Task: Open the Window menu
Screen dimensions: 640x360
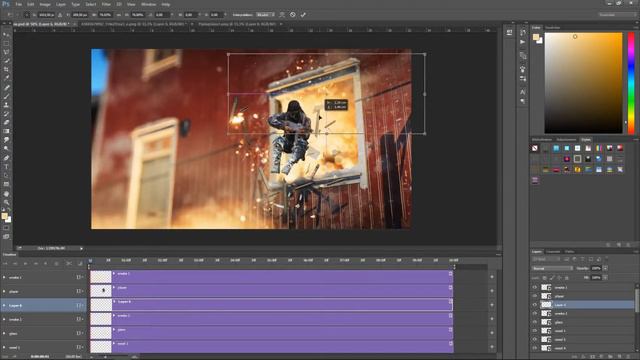Action: tap(148, 4)
